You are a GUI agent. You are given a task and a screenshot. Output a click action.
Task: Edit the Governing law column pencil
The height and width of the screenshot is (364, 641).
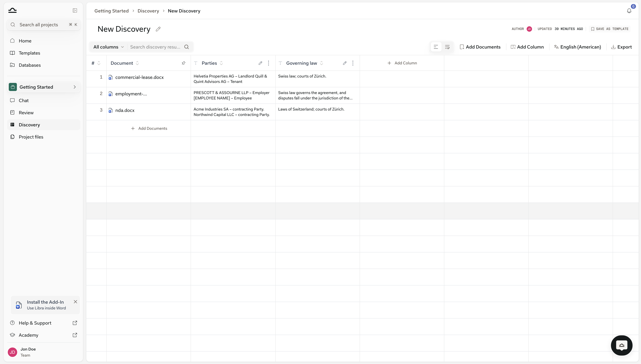coord(345,63)
